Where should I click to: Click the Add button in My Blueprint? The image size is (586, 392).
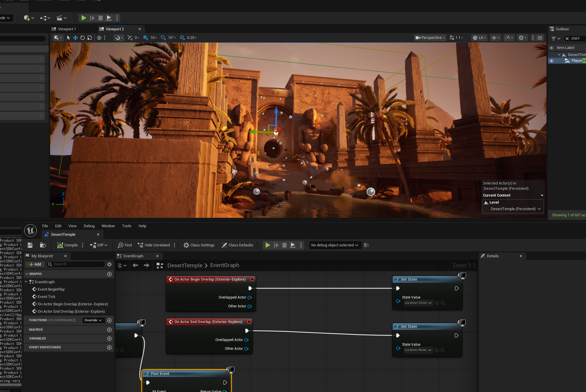[x=35, y=264]
